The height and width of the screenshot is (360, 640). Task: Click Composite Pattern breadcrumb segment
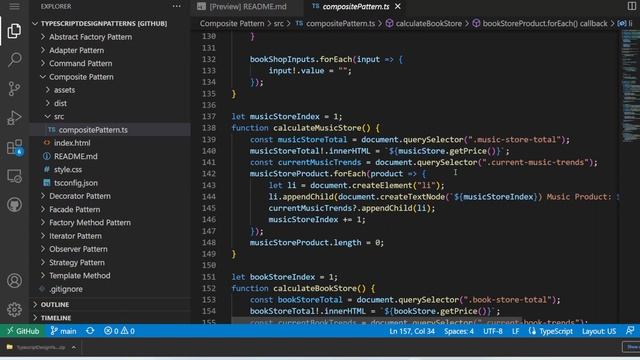coord(231,24)
